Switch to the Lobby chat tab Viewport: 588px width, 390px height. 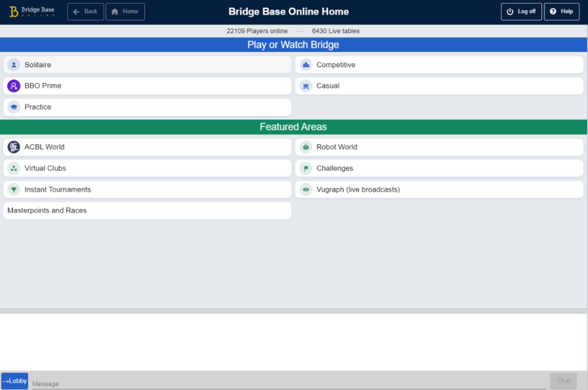[x=13, y=380]
